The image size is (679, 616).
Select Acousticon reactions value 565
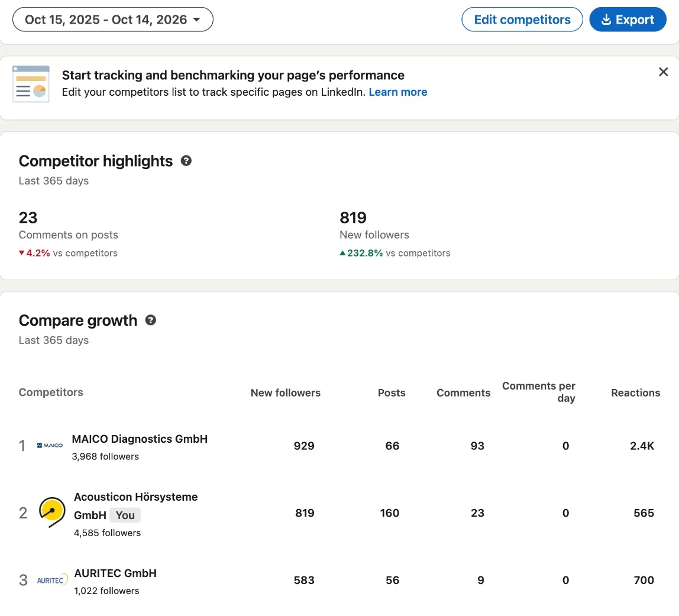644,513
